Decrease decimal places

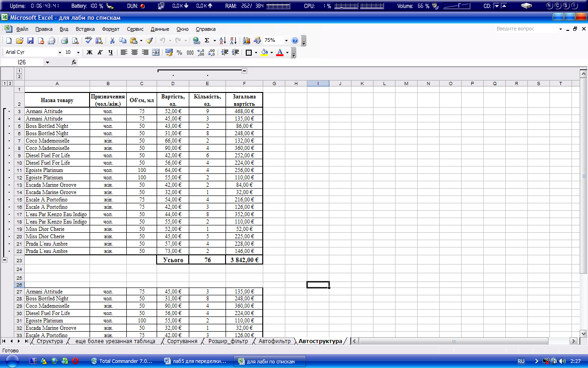[x=211, y=52]
